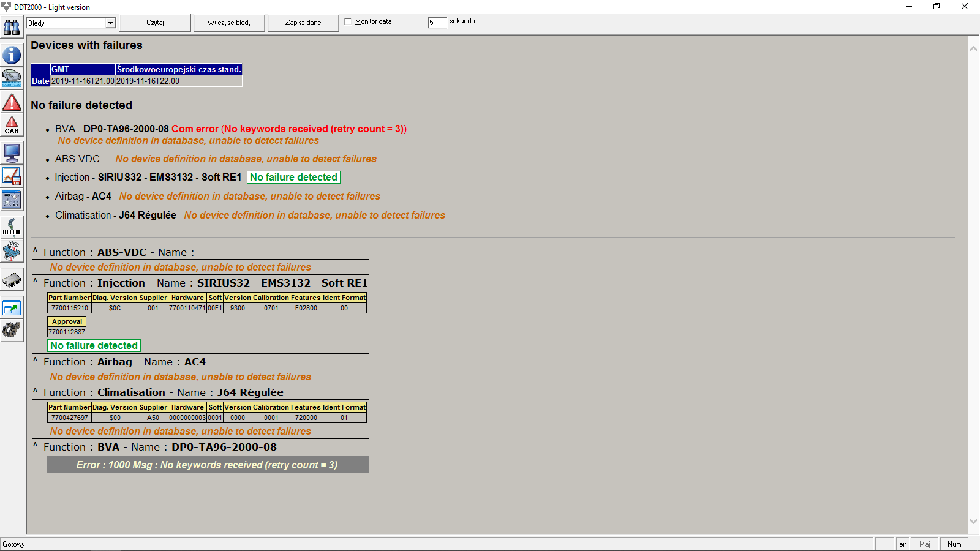The image size is (980, 551).
Task: Click the Gotowy status bar text
Action: pos(13,544)
